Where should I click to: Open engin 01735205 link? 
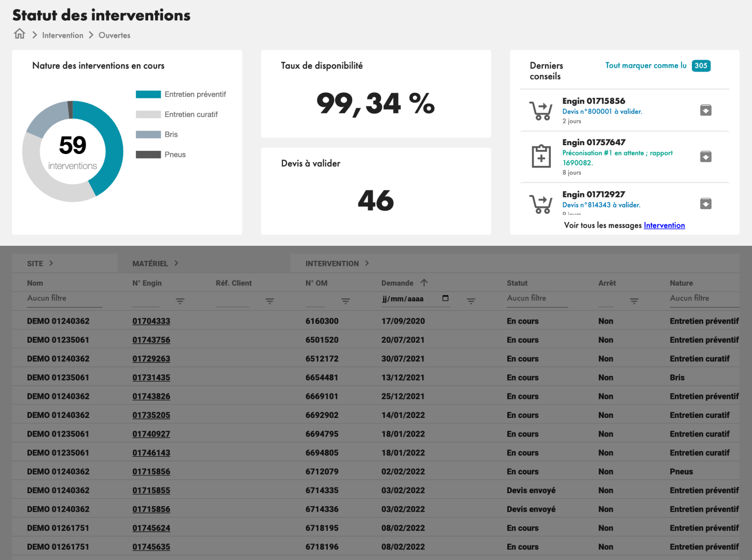(151, 415)
